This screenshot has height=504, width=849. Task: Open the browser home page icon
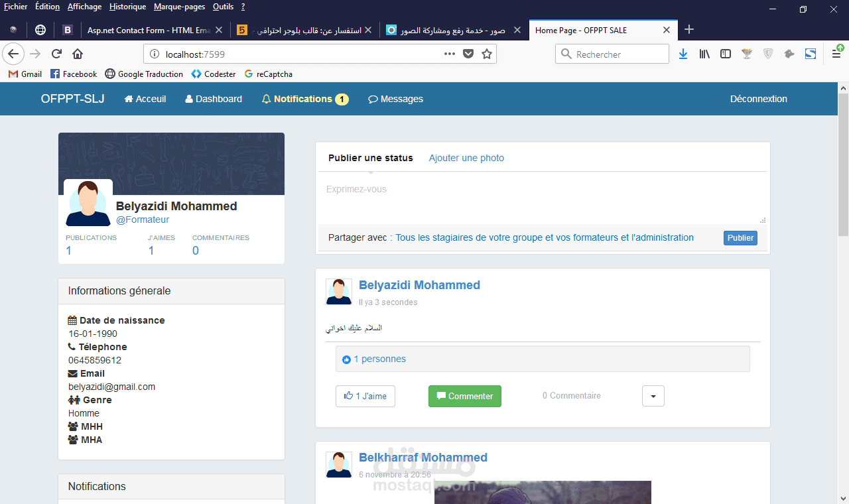point(78,54)
